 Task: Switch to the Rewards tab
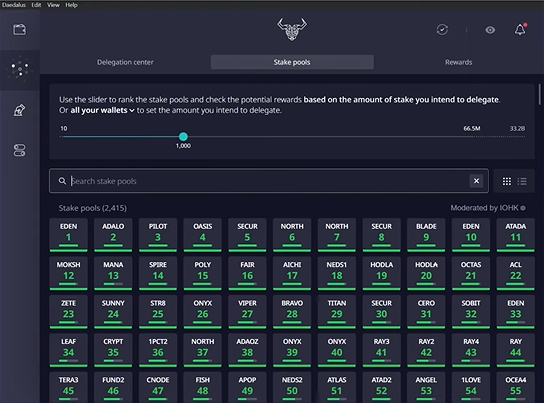tap(459, 62)
